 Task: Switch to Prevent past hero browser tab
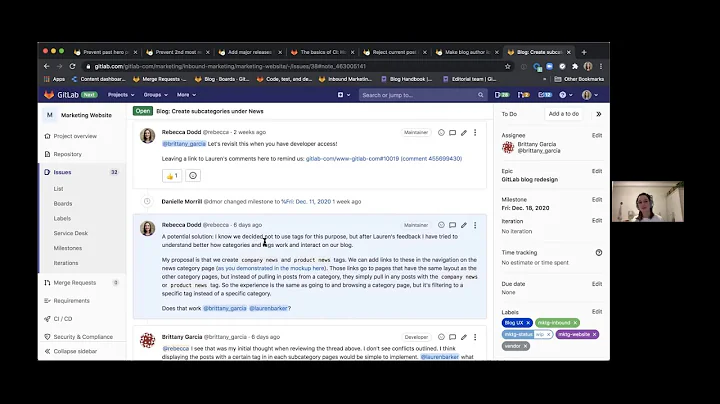click(106, 52)
